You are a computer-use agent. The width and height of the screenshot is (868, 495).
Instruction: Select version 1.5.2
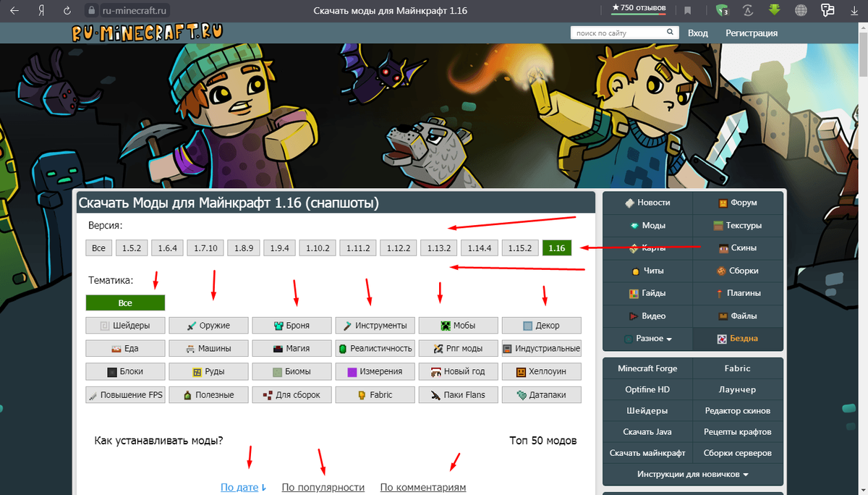coord(131,247)
